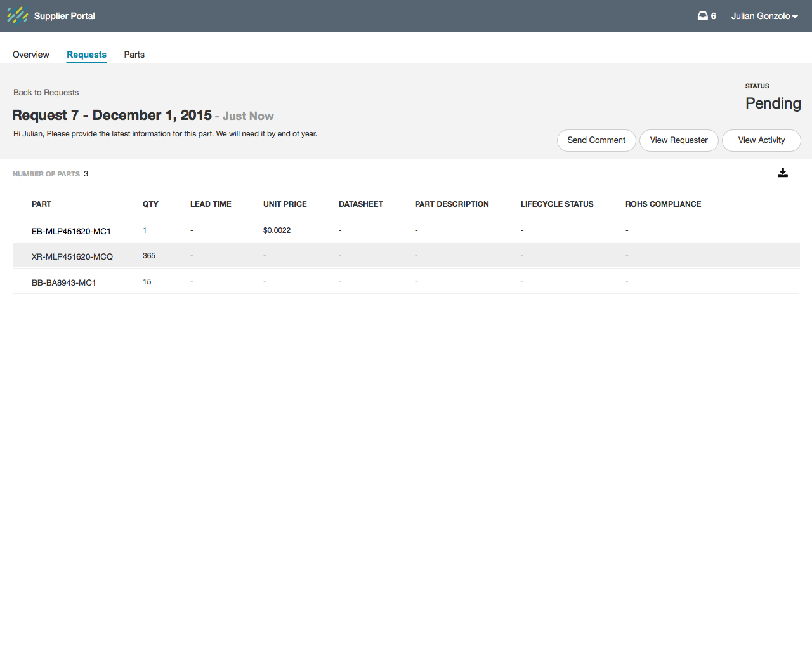Click the download parts list icon

click(783, 173)
